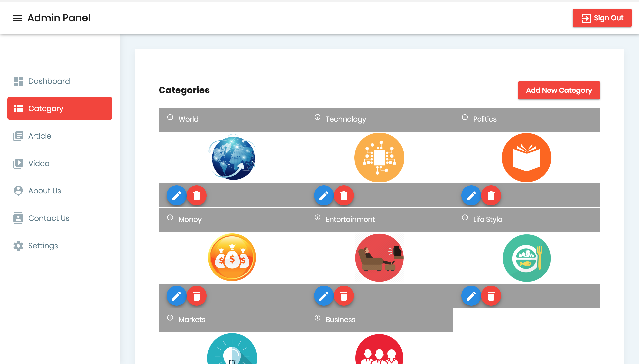Image resolution: width=639 pixels, height=364 pixels.
Task: Click the Add New Category button
Action: tap(559, 90)
